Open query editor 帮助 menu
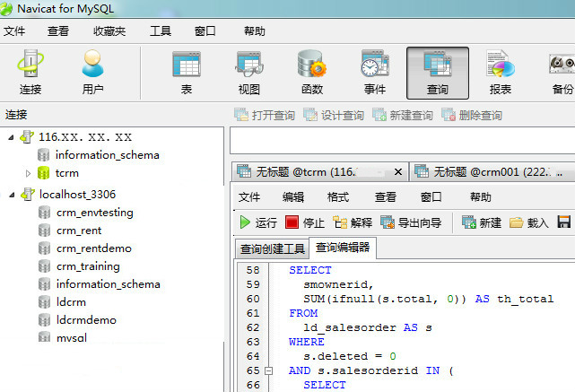The width and height of the screenshot is (575, 392). 481,197
